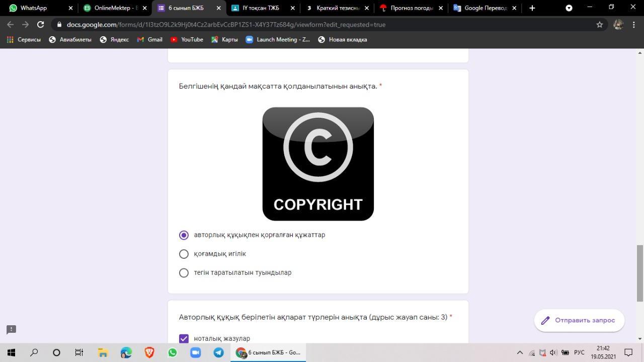Open WhatsApp from the taskbar
The width and height of the screenshot is (644, 362).
point(173,352)
